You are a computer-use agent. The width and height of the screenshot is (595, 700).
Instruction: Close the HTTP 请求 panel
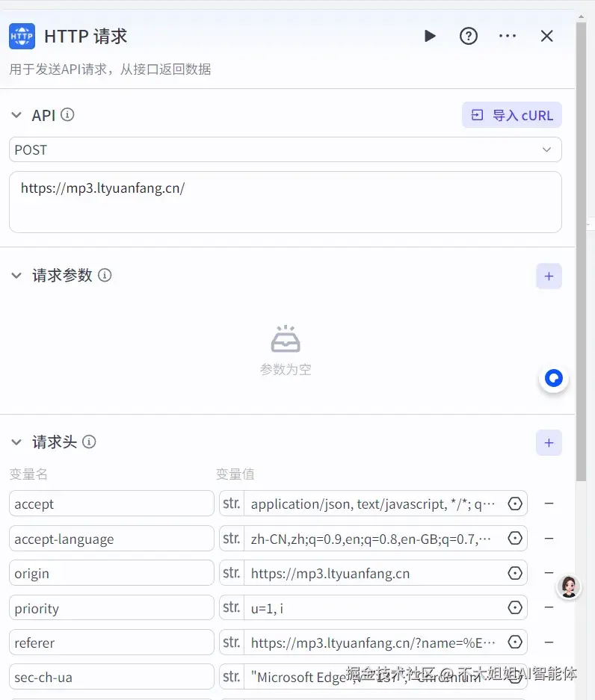(546, 36)
